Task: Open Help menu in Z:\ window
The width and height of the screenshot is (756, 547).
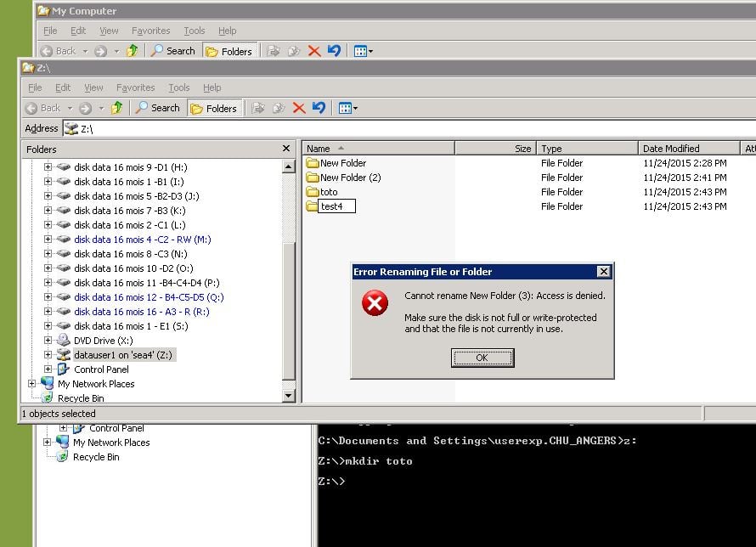Action: coord(212,87)
